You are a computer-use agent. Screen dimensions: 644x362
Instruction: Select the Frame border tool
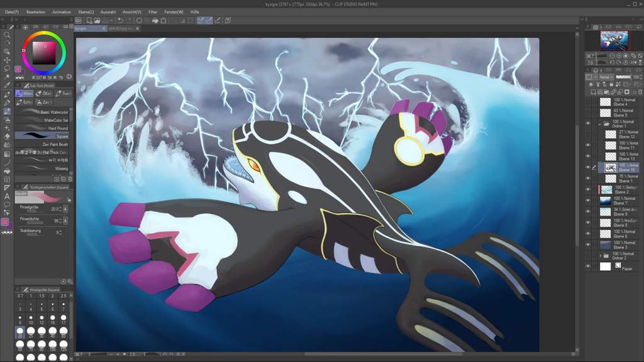coord(6,179)
